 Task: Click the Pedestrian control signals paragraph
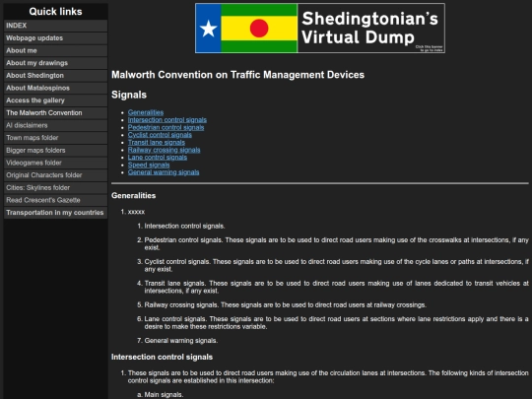(x=337, y=243)
